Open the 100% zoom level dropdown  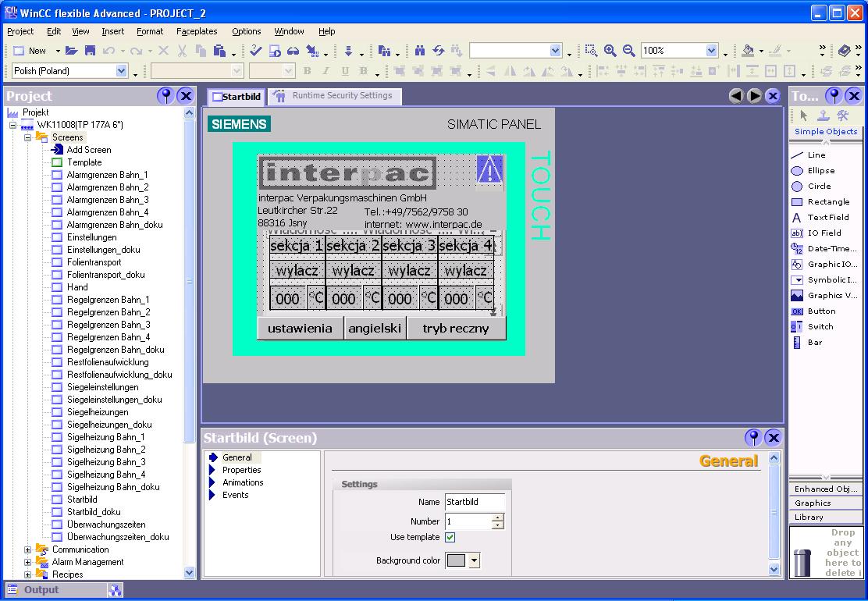(712, 50)
